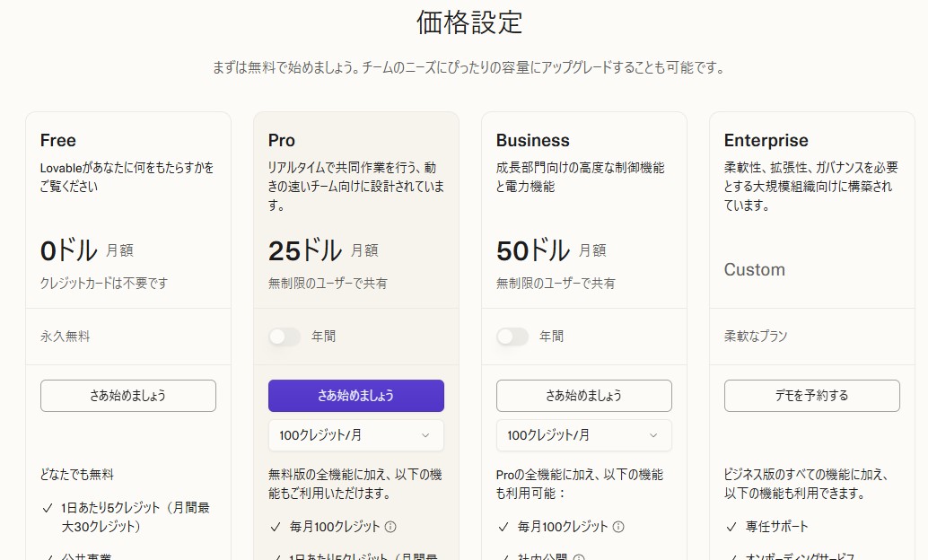Click checkmark icon beside 専任サポート in Enterprise
The width and height of the screenshot is (928, 560).
click(731, 527)
